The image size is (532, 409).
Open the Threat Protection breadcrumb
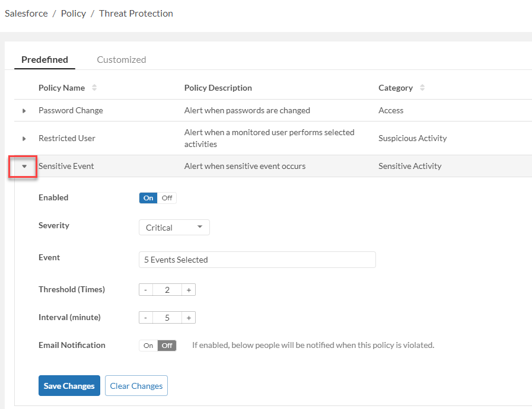tap(136, 14)
